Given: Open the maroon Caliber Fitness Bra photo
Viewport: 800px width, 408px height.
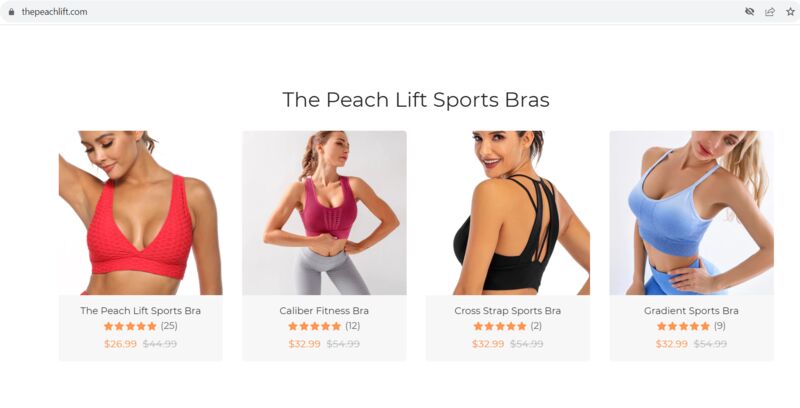Looking at the screenshot, I should [x=324, y=213].
